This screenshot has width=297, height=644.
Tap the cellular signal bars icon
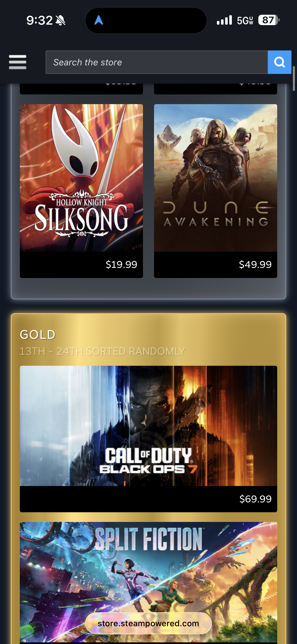point(224,20)
